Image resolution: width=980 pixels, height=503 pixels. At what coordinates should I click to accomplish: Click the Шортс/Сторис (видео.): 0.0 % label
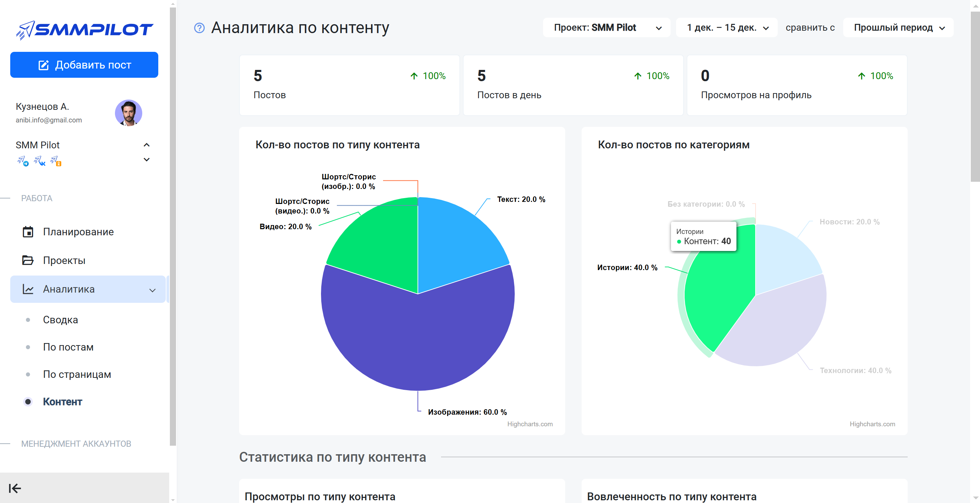click(x=303, y=206)
